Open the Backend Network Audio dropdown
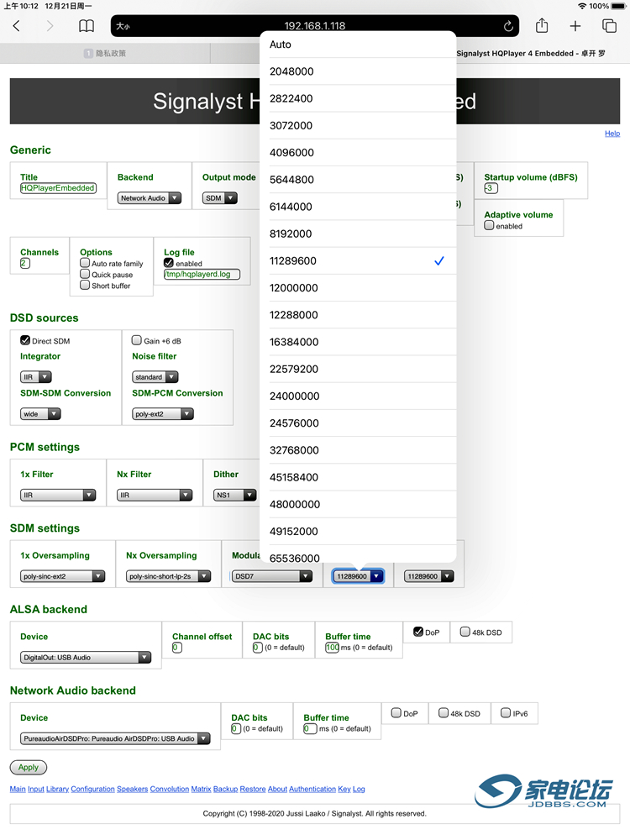 150,198
